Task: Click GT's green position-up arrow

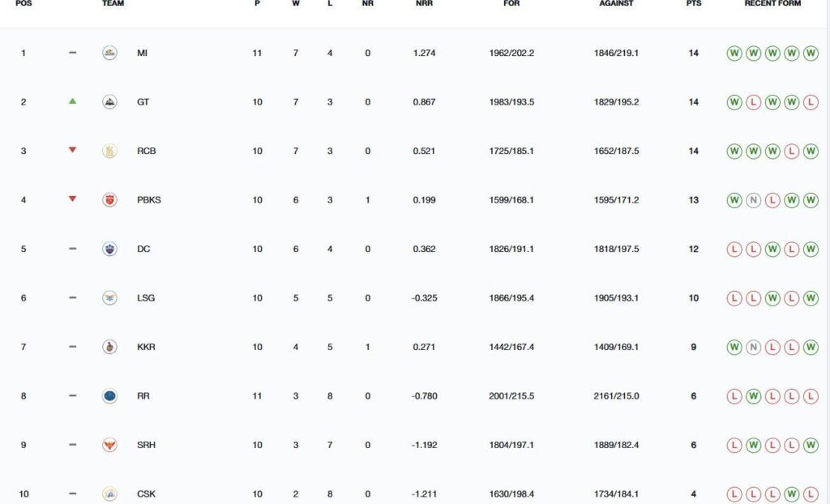Action: click(x=72, y=101)
